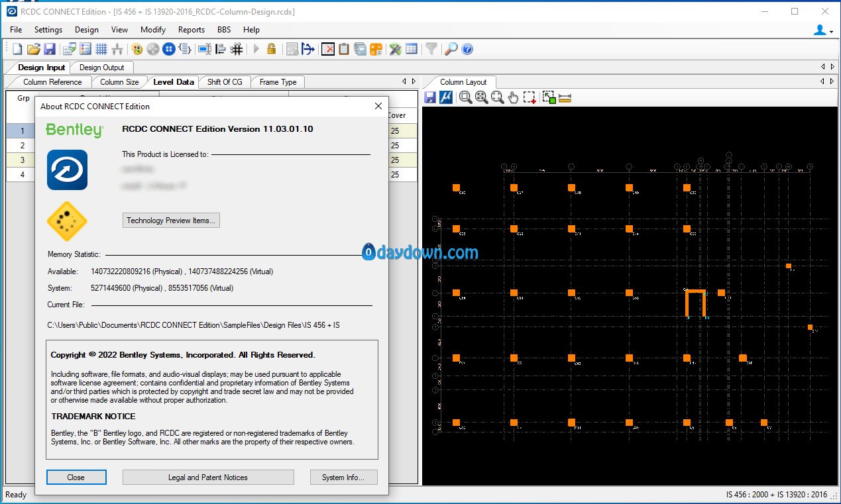Switch to the Design Output tab

[101, 67]
